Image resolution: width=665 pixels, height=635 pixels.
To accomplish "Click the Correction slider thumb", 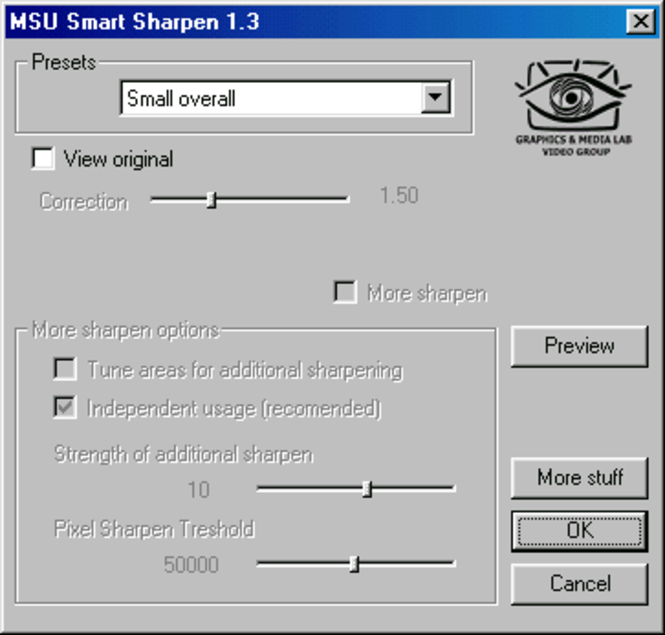I will pyautogui.click(x=211, y=200).
